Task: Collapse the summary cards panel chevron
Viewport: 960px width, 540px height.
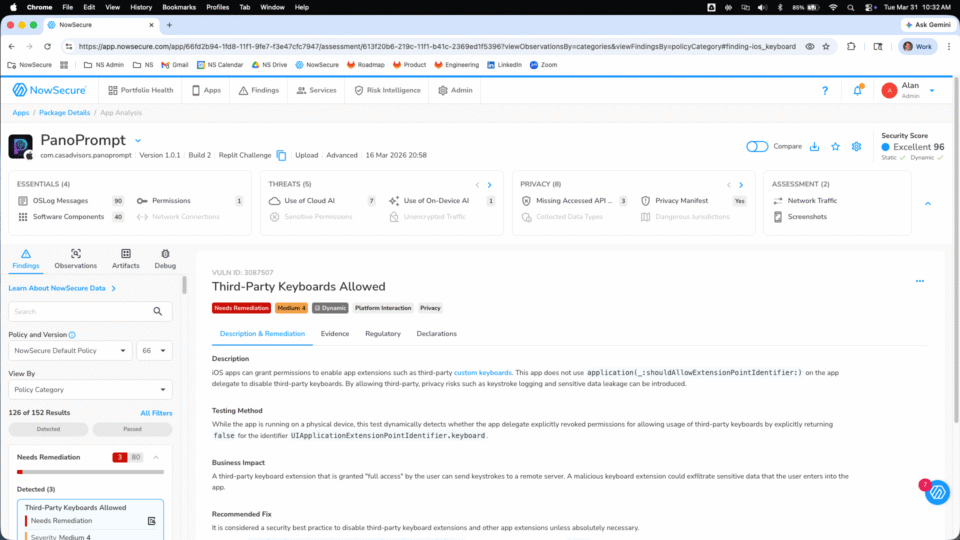Action: pos(928,203)
